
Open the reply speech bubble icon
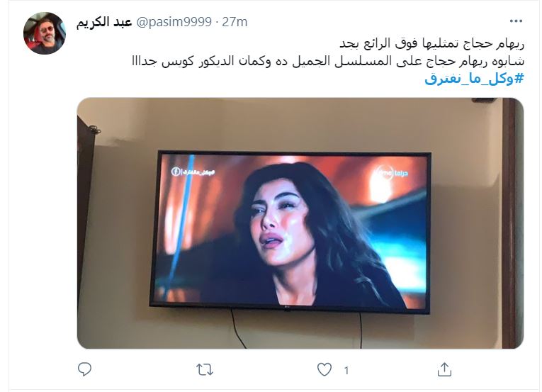(84, 369)
